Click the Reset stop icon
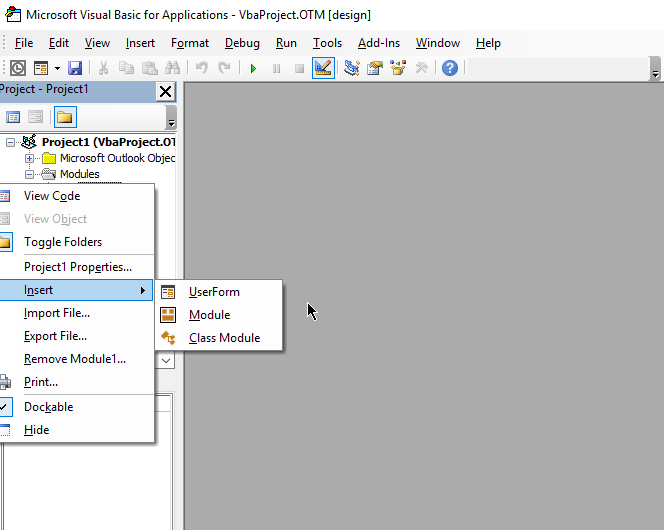 click(x=299, y=68)
